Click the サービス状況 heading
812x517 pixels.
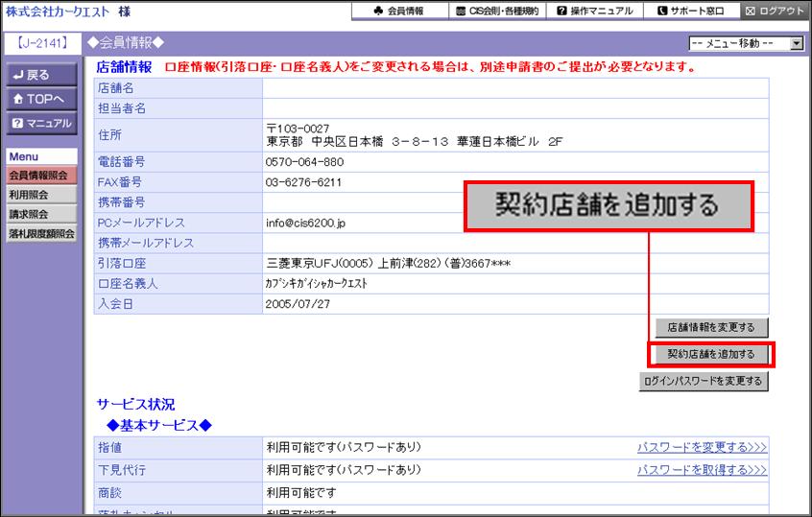(135, 404)
